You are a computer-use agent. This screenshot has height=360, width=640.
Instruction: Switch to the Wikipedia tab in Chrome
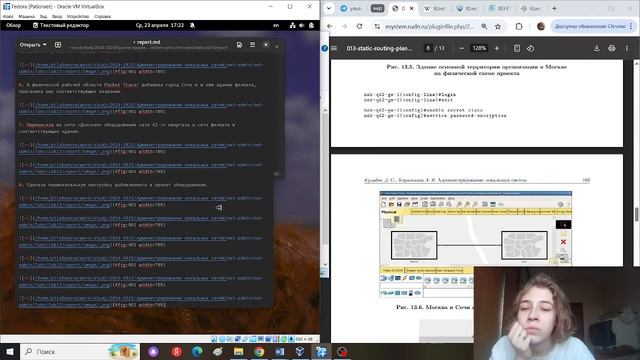[435, 8]
